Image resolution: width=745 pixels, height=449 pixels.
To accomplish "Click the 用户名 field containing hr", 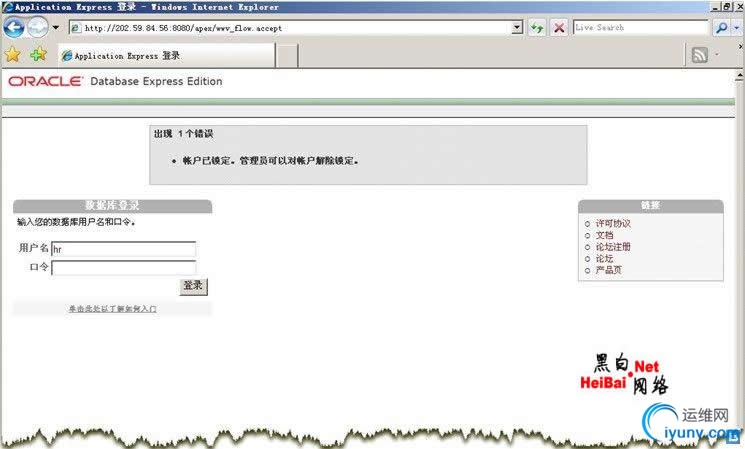I will (x=124, y=249).
